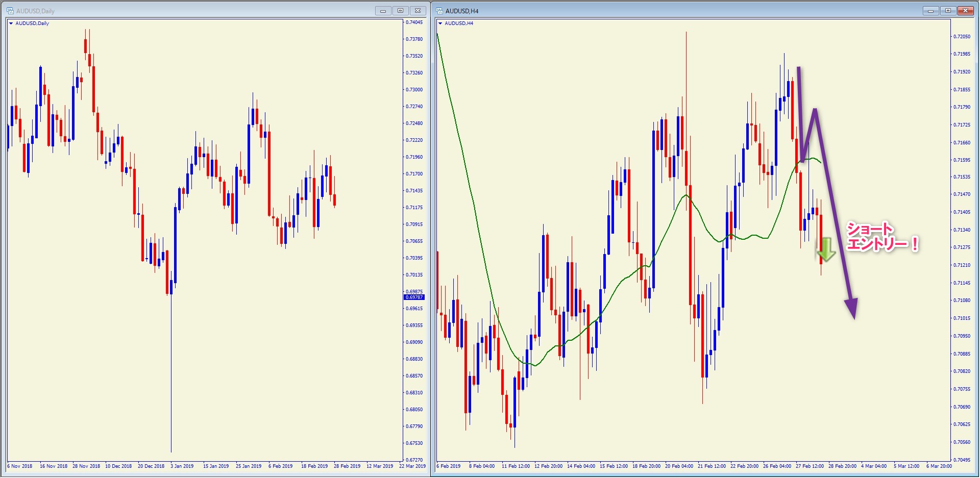
Task: Open the triangle menu beside AUDUSD,Daily chart label
Action: click(x=11, y=23)
